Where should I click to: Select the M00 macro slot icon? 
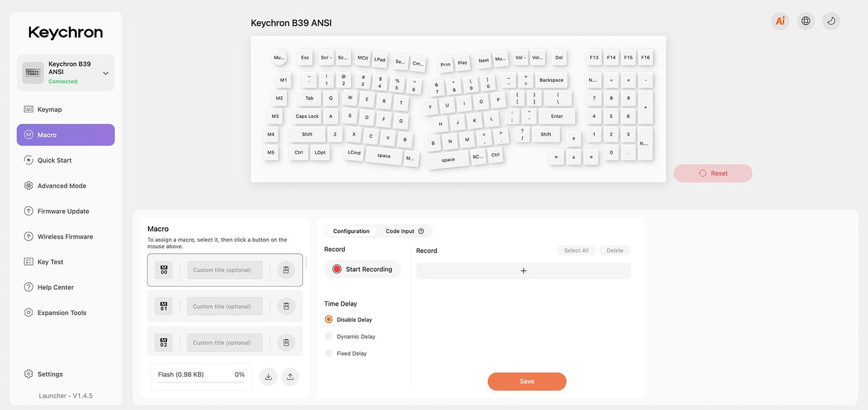(164, 270)
